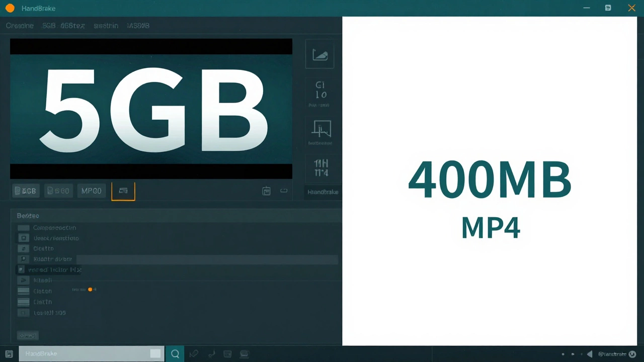Open the Creative menu item
Screen dimensions: 644x362
tap(20, 26)
